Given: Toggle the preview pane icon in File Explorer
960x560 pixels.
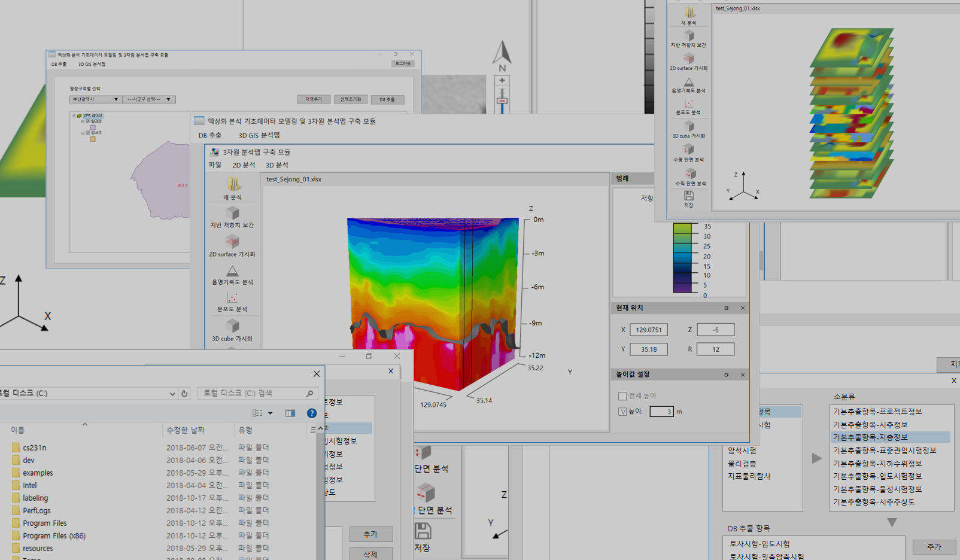Looking at the screenshot, I should tap(290, 413).
